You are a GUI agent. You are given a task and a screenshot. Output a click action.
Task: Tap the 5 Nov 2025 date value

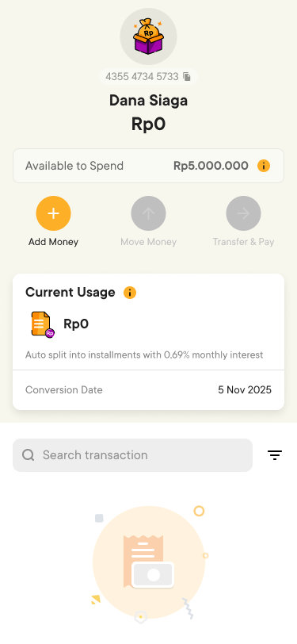[x=245, y=389]
